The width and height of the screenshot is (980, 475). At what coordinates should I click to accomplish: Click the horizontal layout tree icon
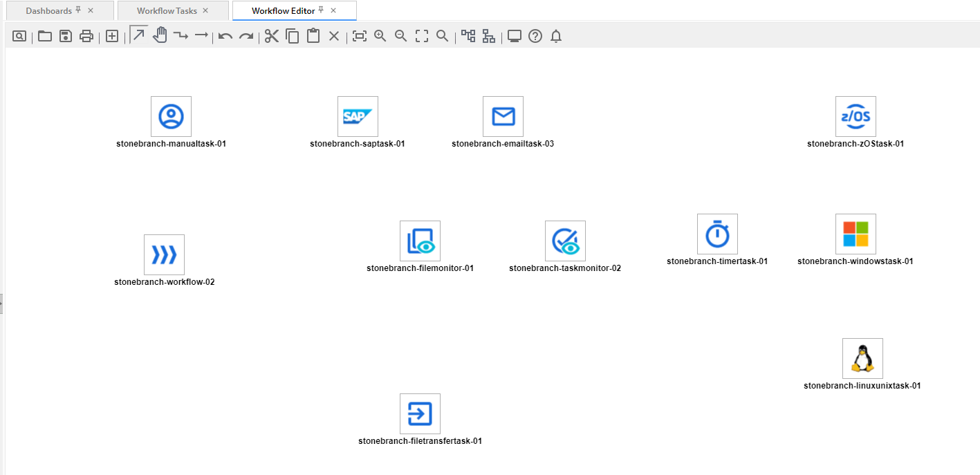(468, 36)
